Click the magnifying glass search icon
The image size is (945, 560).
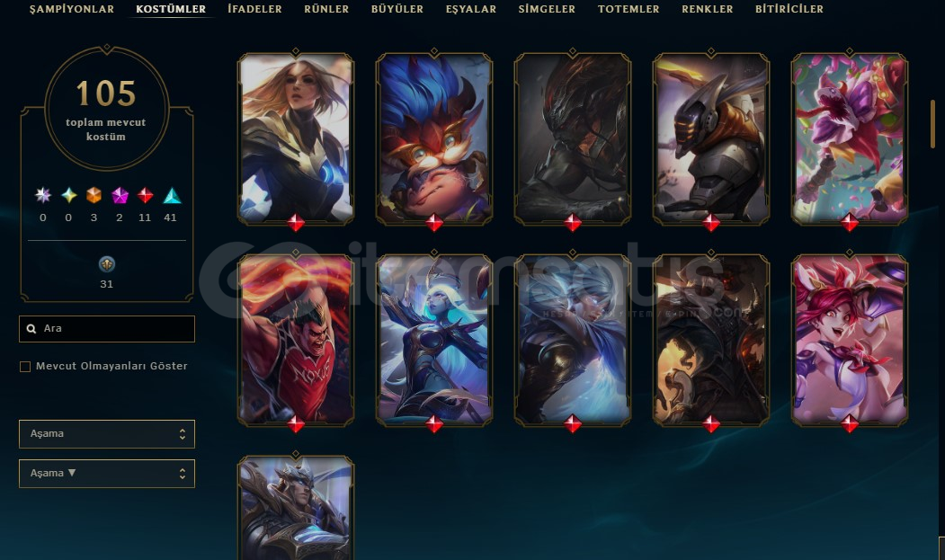click(31, 328)
